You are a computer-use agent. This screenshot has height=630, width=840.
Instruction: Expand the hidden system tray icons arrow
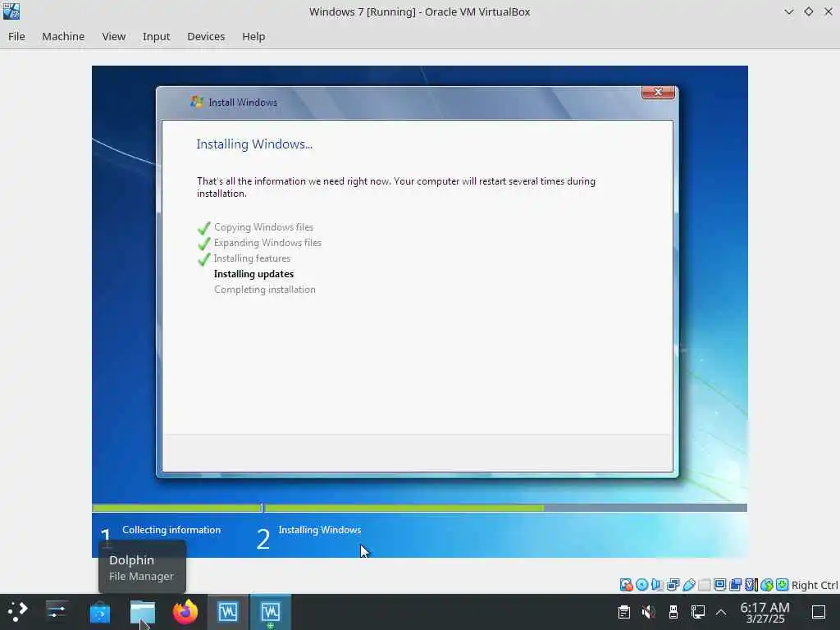(x=721, y=612)
